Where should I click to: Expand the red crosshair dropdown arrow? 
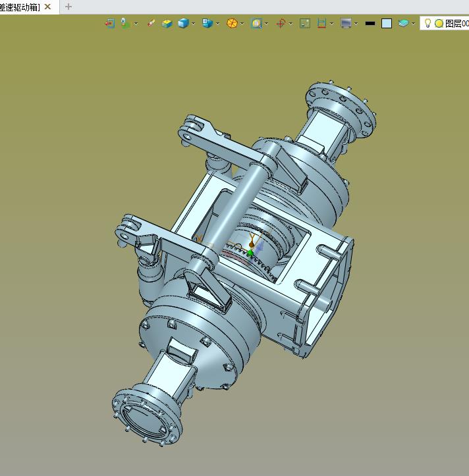click(x=290, y=24)
